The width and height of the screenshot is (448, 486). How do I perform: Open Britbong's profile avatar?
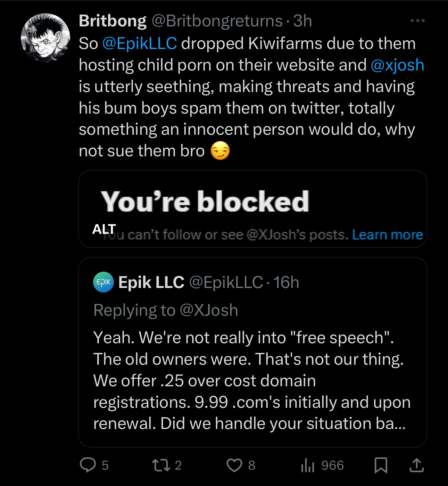tap(45, 38)
